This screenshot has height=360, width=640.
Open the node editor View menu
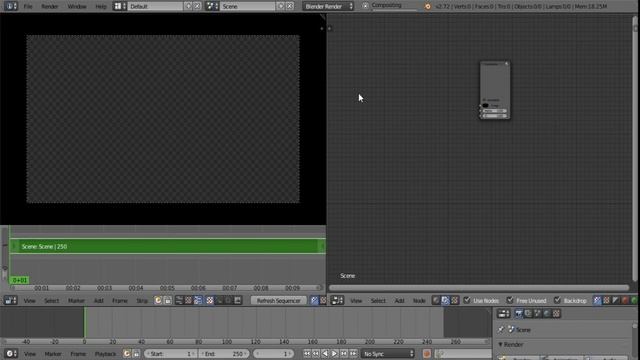pyautogui.click(x=356, y=301)
